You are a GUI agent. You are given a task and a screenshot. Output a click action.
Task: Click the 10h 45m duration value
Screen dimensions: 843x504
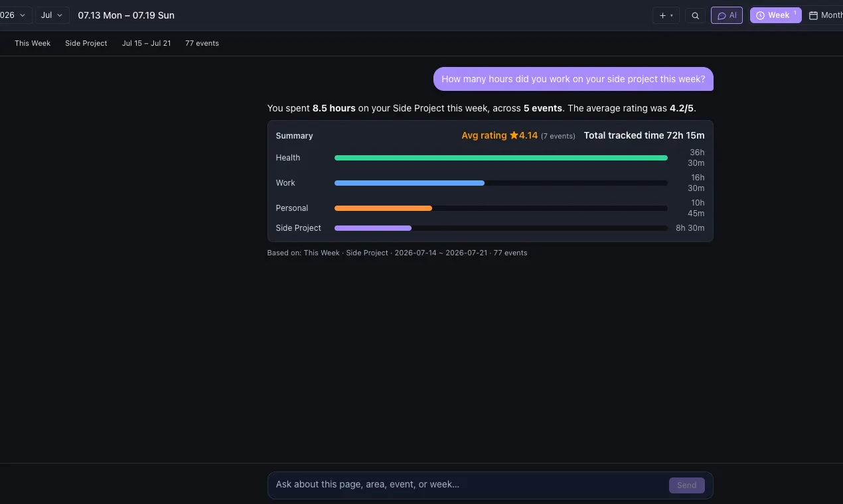696,208
